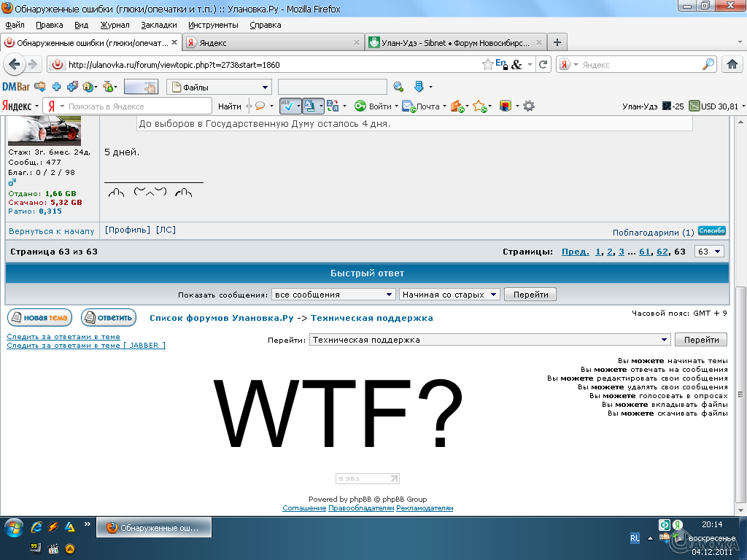This screenshot has height=560, width=747.
Task: Click the 'новая тема' button
Action: pos(40,317)
